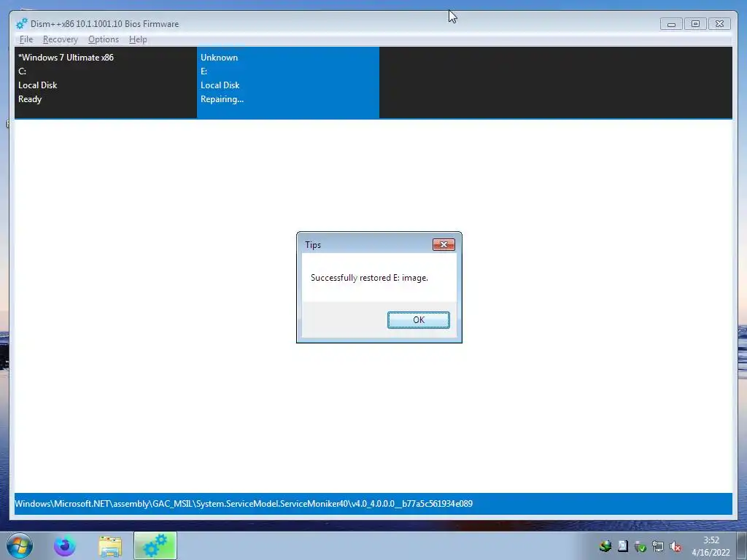Viewport: 747px width, 560px height.
Task: Click the status bar file path text
Action: [244, 504]
